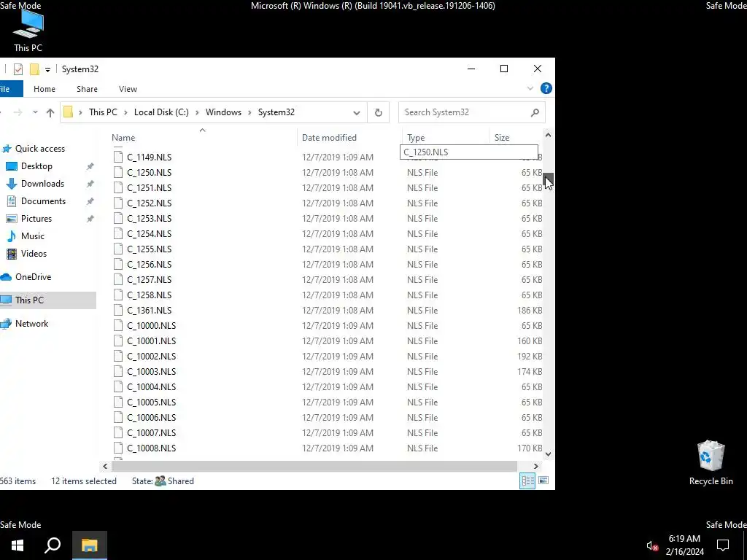747x560 pixels.
Task: Click the folder icon in address bar
Action: pyautogui.click(x=68, y=112)
